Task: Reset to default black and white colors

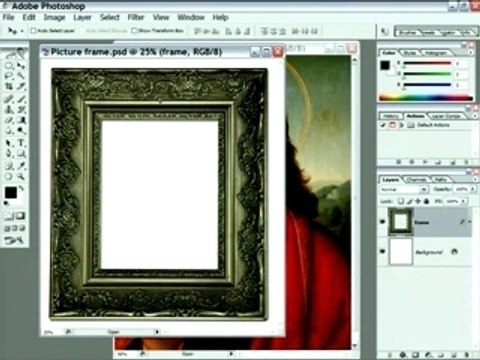Action: click(6, 203)
